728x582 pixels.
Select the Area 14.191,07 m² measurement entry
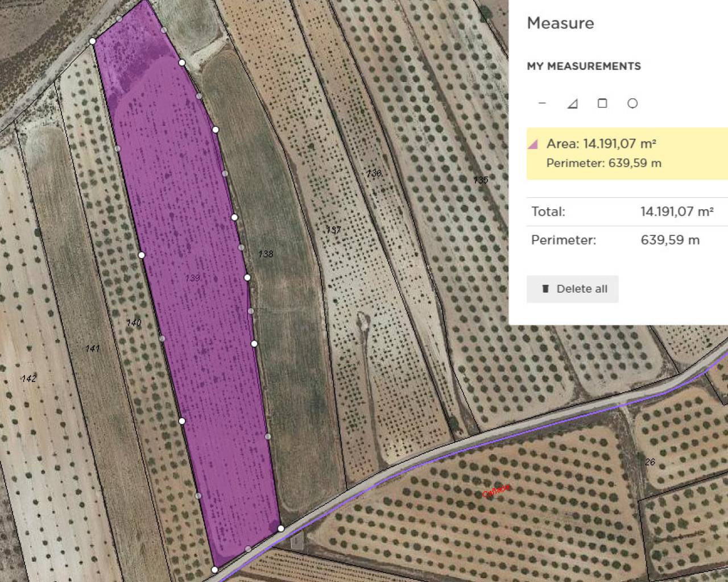click(x=601, y=144)
